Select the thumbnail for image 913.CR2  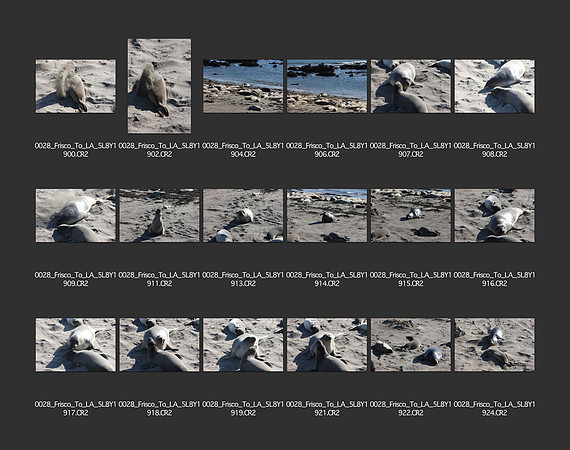pos(243,215)
